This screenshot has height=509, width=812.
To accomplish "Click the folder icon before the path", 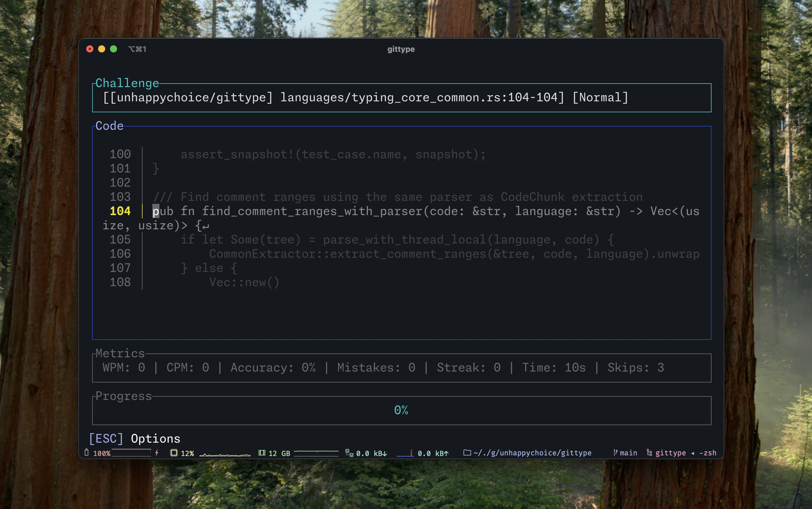I will tap(467, 453).
